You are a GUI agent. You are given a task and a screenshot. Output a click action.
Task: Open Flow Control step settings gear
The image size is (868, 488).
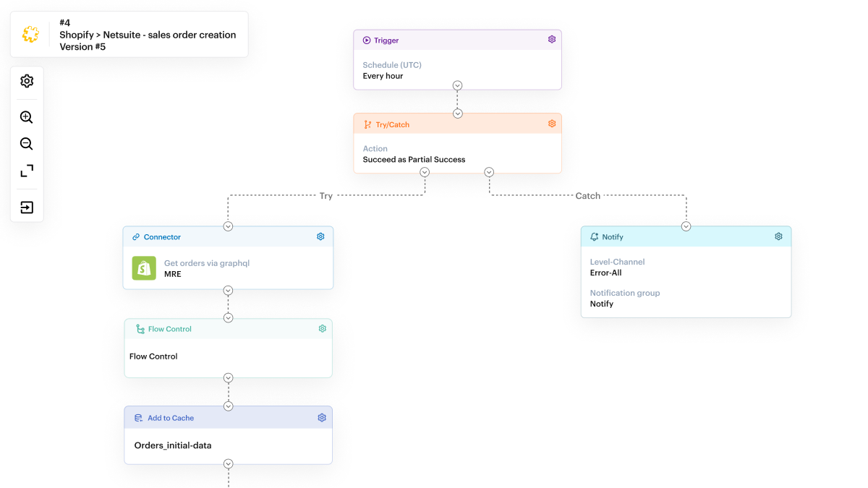coord(323,329)
